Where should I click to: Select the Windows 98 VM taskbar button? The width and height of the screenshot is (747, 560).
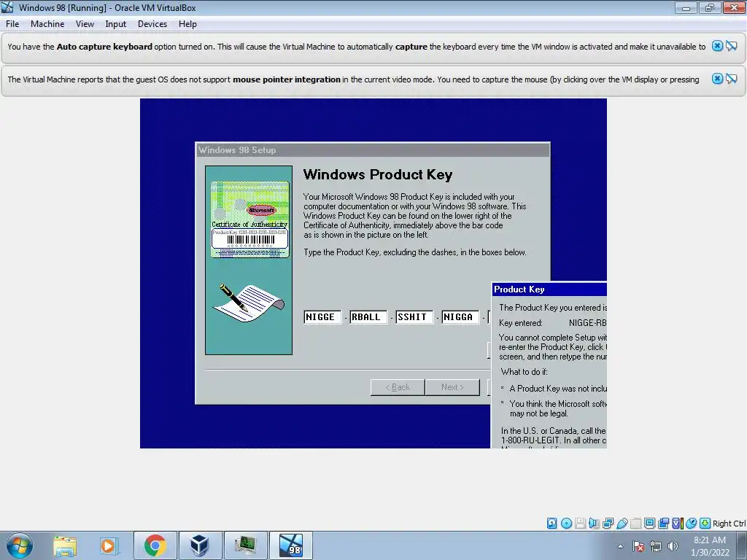click(x=291, y=545)
